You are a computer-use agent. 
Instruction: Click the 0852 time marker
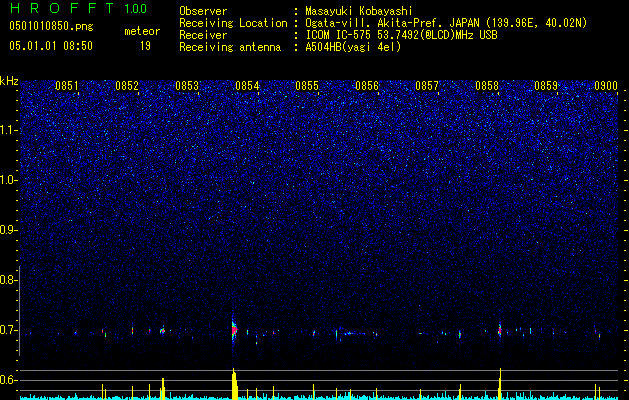[127, 86]
